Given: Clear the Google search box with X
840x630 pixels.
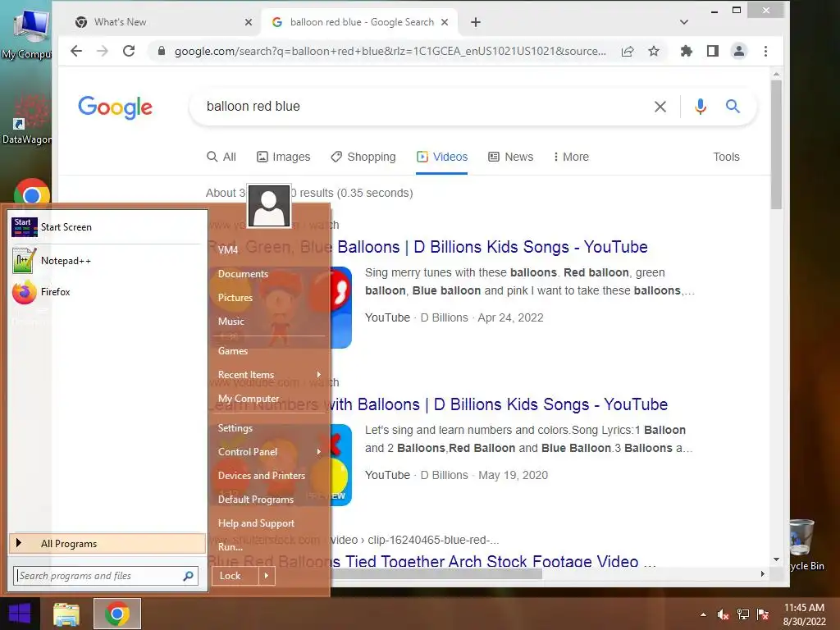Looking at the screenshot, I should [660, 107].
